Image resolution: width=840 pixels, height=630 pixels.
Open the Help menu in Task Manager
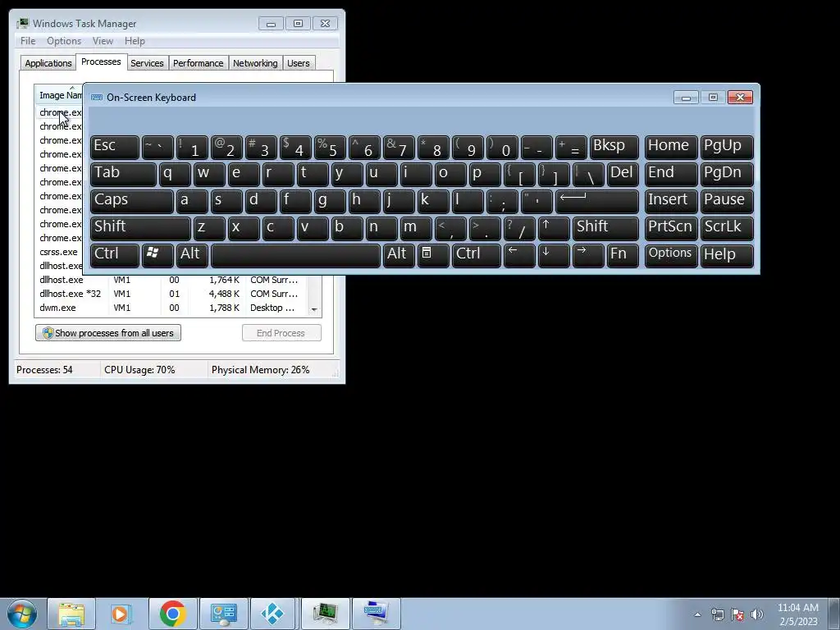click(135, 41)
